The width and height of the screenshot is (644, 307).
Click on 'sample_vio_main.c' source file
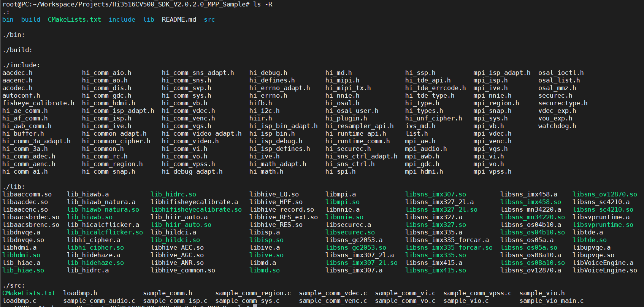[552, 301]
